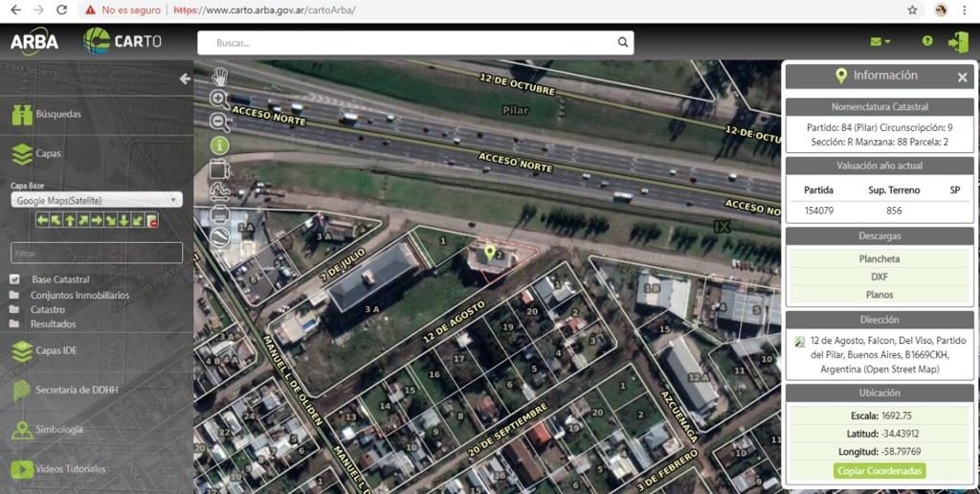Select the pan hand tool
The image size is (980, 494).
pyautogui.click(x=219, y=77)
